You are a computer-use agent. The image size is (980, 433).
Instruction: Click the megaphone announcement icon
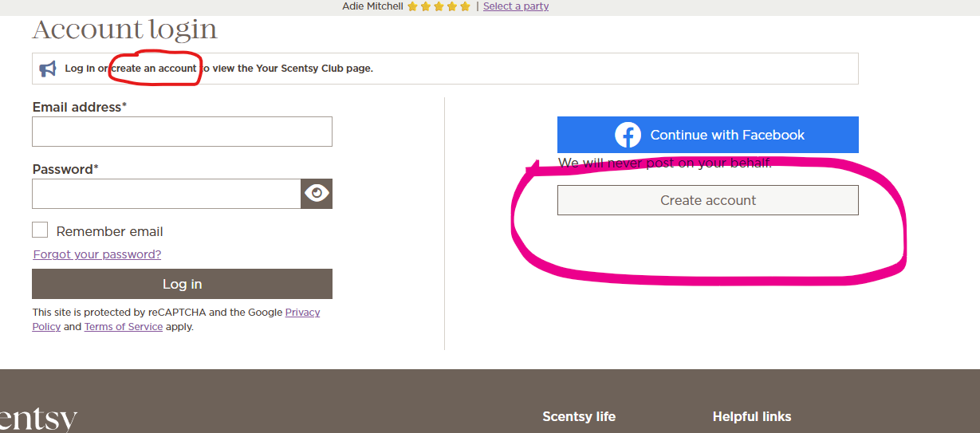48,69
